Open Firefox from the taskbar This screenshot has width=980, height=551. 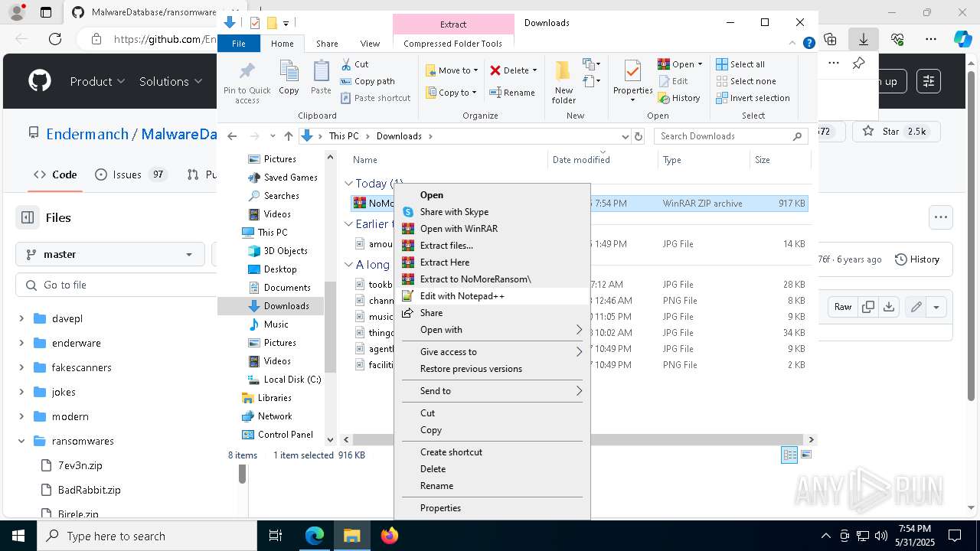point(389,536)
